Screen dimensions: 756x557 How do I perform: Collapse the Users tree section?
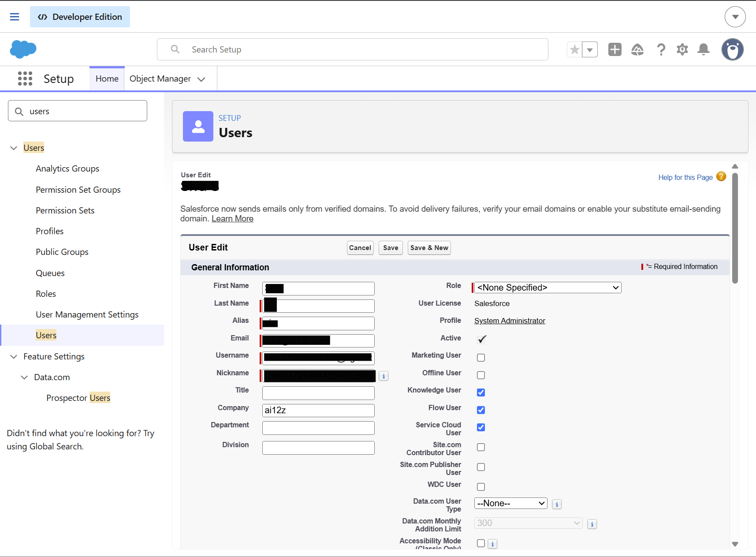(14, 148)
